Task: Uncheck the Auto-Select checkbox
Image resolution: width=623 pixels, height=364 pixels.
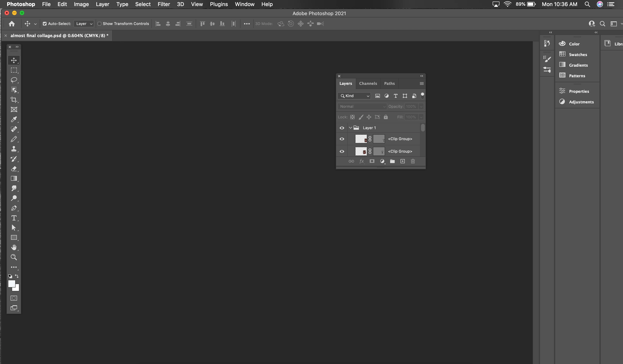Action: (45, 24)
